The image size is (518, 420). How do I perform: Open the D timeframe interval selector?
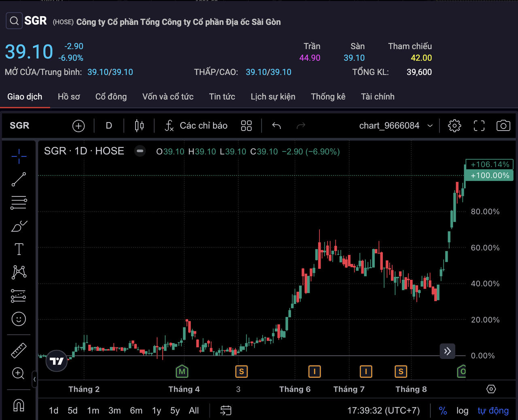pos(109,126)
